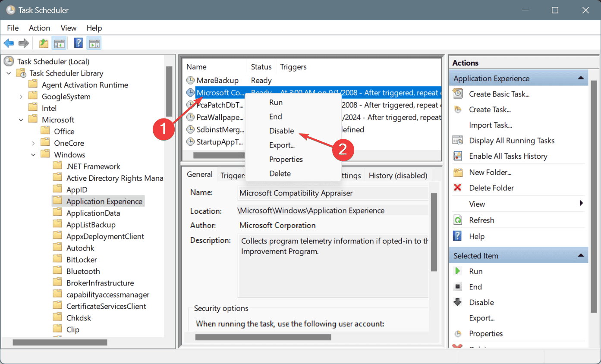This screenshot has width=601, height=364.
Task: Sort the task list by Name column
Action: 215,67
